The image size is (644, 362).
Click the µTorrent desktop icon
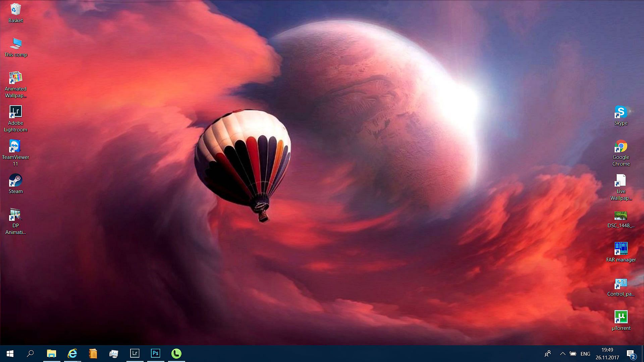pyautogui.click(x=621, y=317)
